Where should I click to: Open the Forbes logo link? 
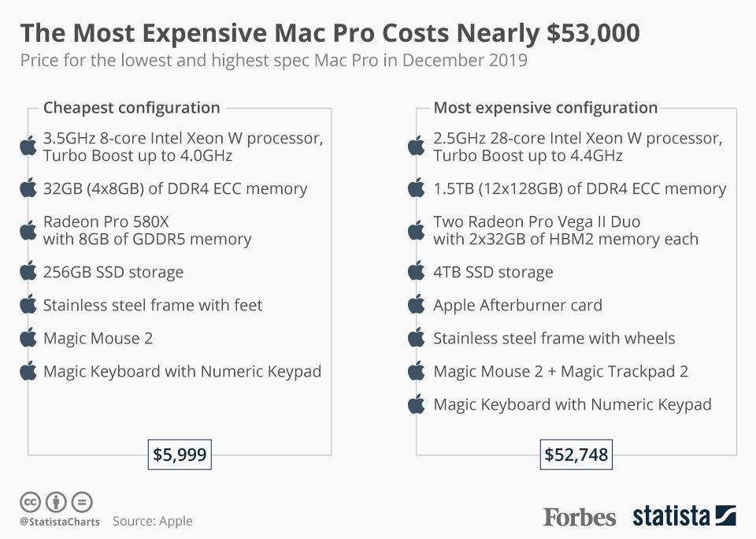(580, 517)
